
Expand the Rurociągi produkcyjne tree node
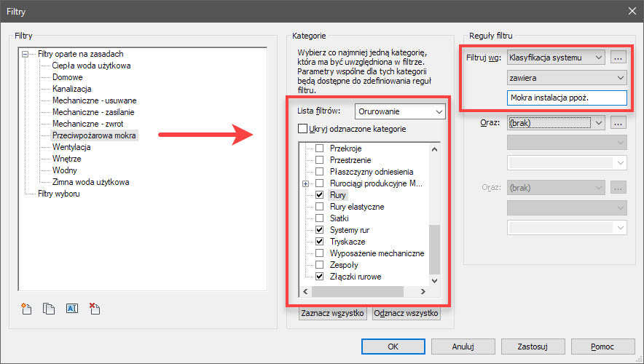click(x=306, y=183)
